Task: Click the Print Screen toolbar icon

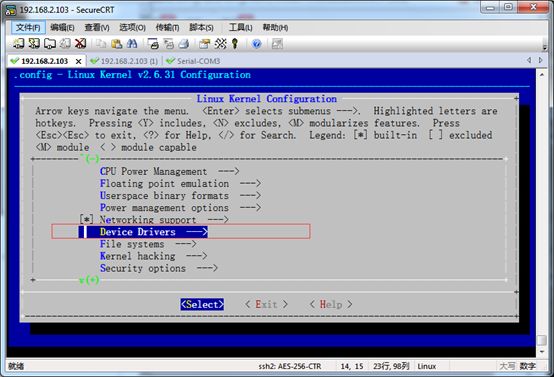Action: (153, 43)
